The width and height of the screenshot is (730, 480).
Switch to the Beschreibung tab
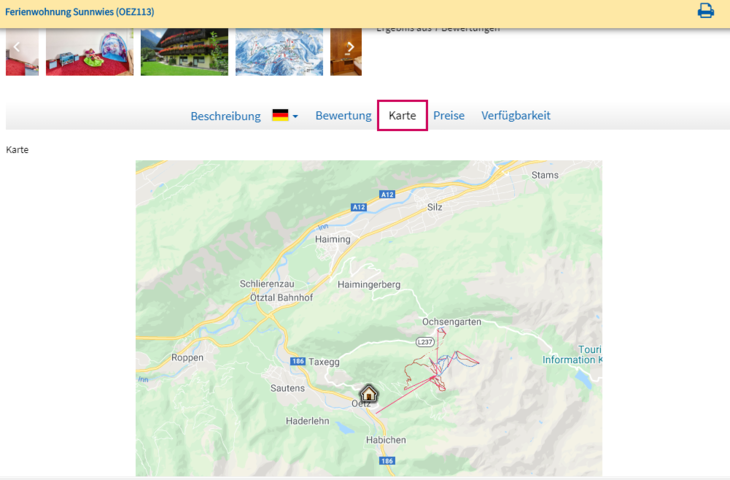[x=225, y=116]
